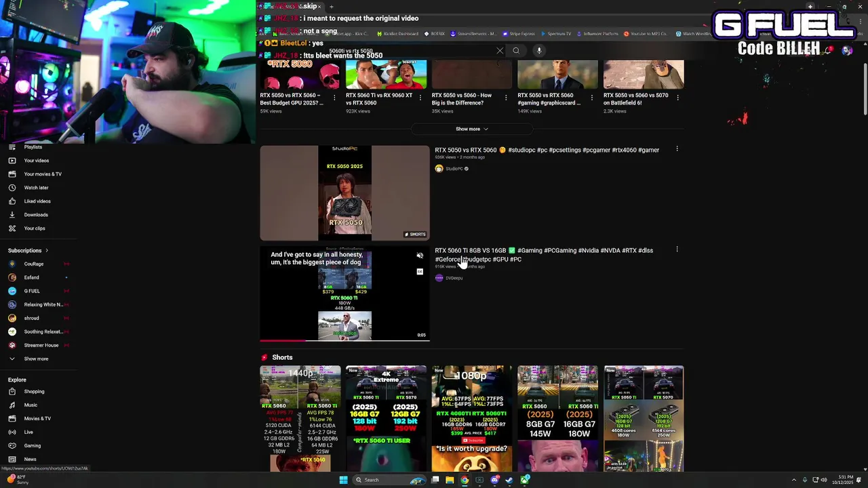Viewport: 868px width, 488px height.
Task: Open Movies & TV under Explore
Action: pos(37,418)
